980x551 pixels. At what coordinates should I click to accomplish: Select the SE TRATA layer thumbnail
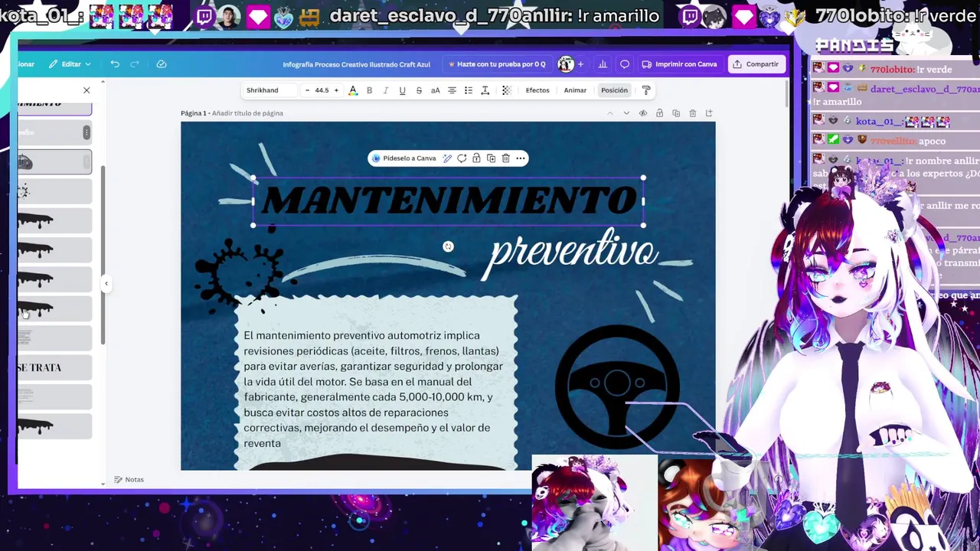click(54, 367)
